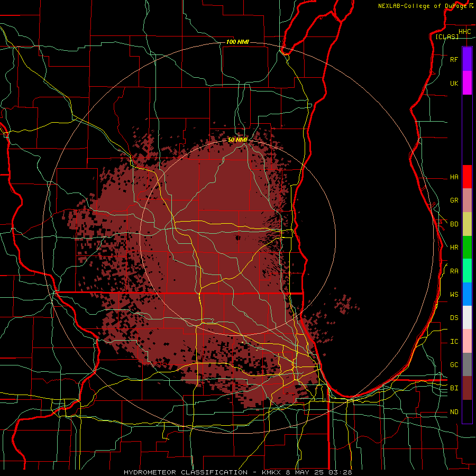476x476 pixels.
Task: Click the purple RF swatch in legend
Action: [x=467, y=59]
